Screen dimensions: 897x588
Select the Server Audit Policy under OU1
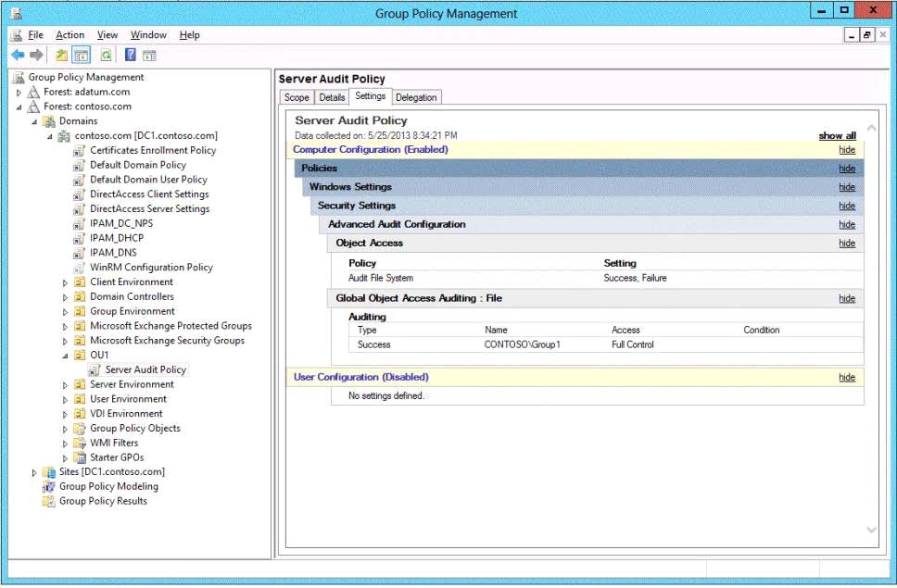pos(145,369)
